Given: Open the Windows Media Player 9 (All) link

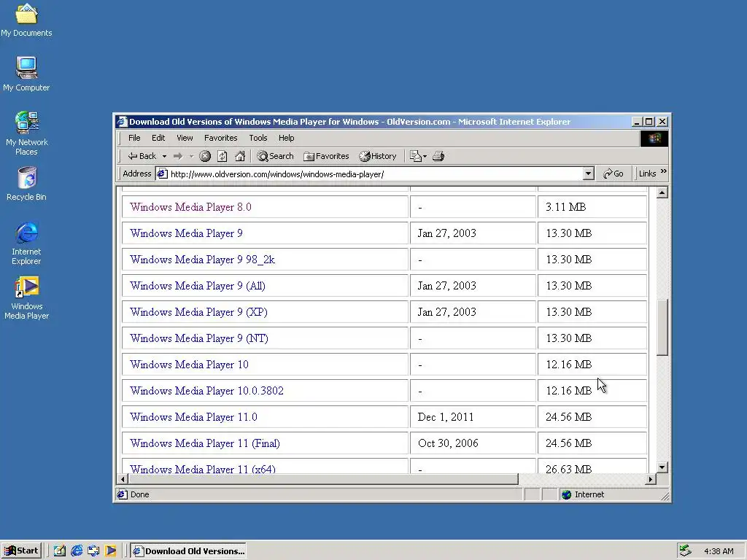Looking at the screenshot, I should point(197,286).
